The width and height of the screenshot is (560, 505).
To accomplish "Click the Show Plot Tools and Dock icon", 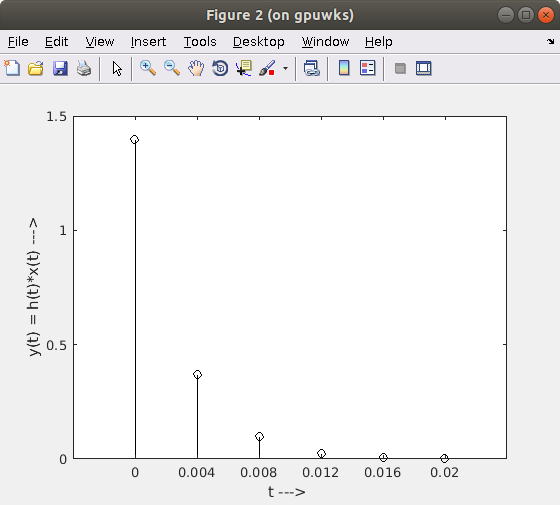I will tap(424, 68).
